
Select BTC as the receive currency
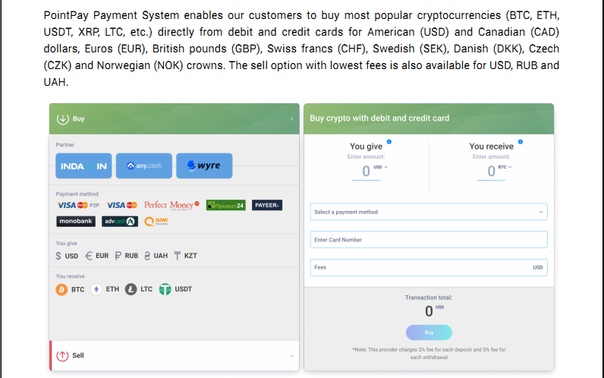coord(70,289)
